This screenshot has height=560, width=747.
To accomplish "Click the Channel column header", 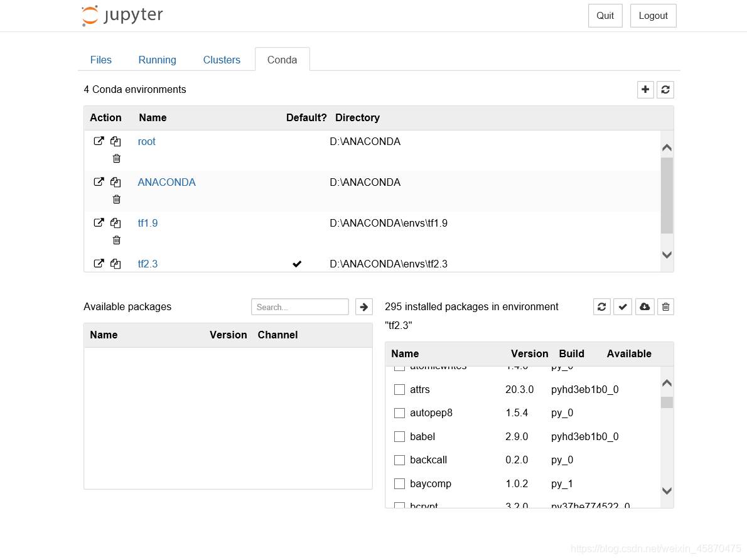I will pyautogui.click(x=277, y=335).
